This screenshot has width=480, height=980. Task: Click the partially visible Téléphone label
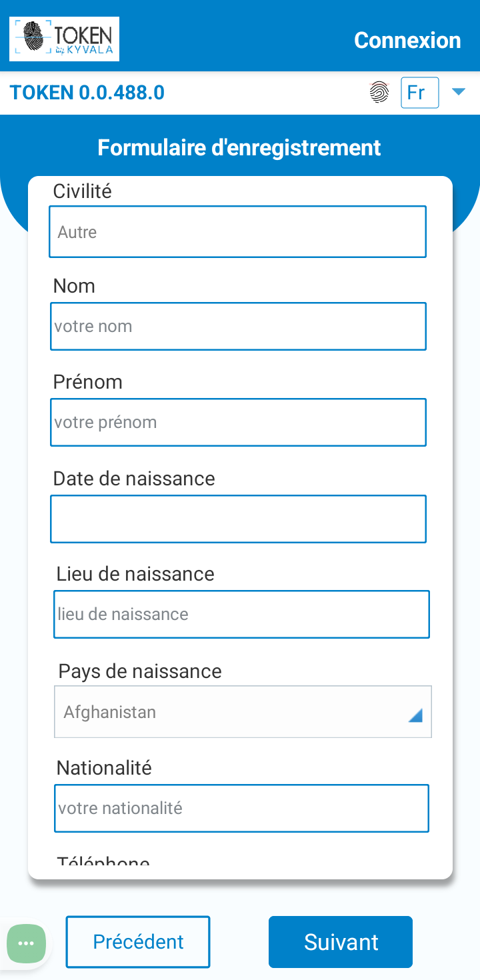click(x=103, y=861)
